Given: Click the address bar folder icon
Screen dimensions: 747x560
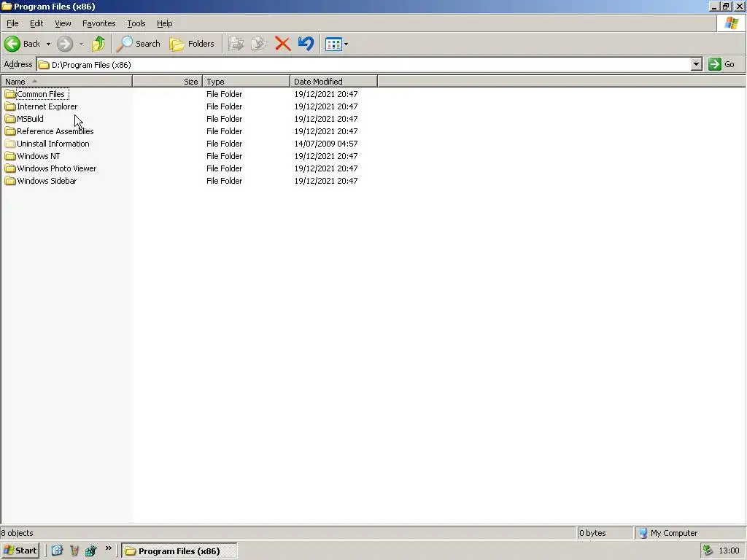Looking at the screenshot, I should click(x=44, y=65).
